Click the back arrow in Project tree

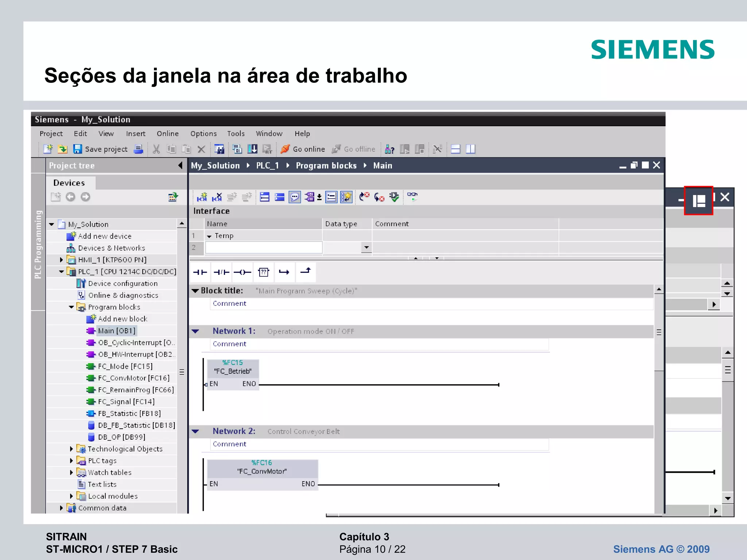pos(70,197)
